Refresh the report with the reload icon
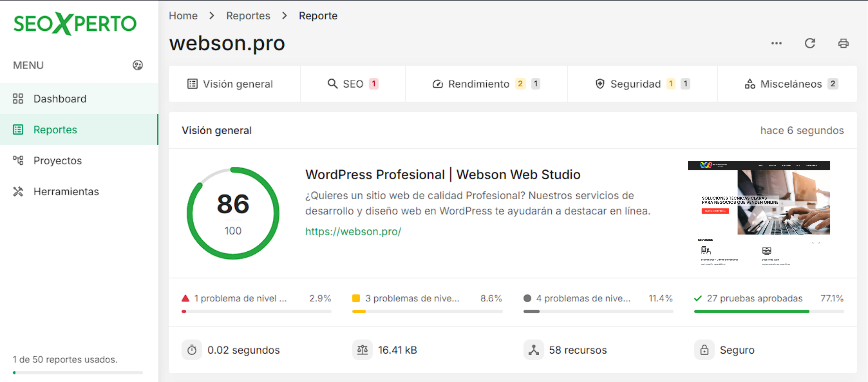Viewport: 868px width, 382px height. click(810, 43)
